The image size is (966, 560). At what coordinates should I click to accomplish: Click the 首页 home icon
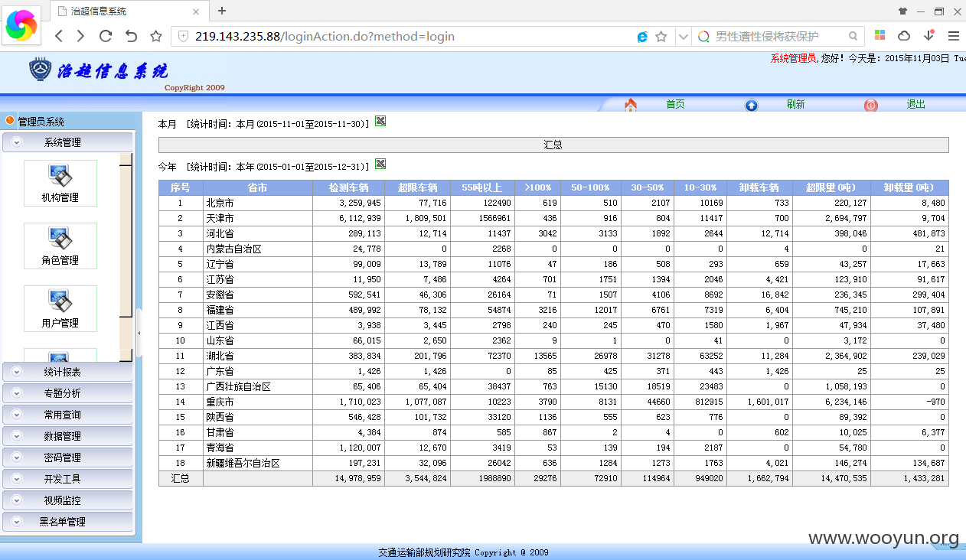631,105
